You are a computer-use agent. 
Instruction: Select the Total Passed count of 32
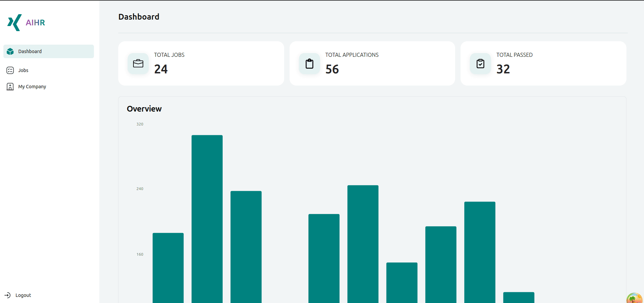503,69
